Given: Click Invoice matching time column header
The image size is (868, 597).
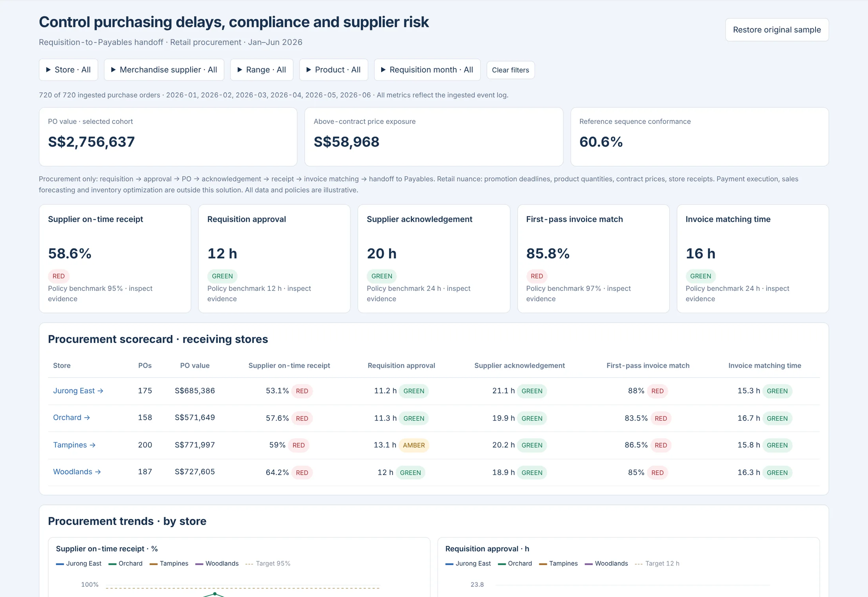Looking at the screenshot, I should click(x=764, y=365).
